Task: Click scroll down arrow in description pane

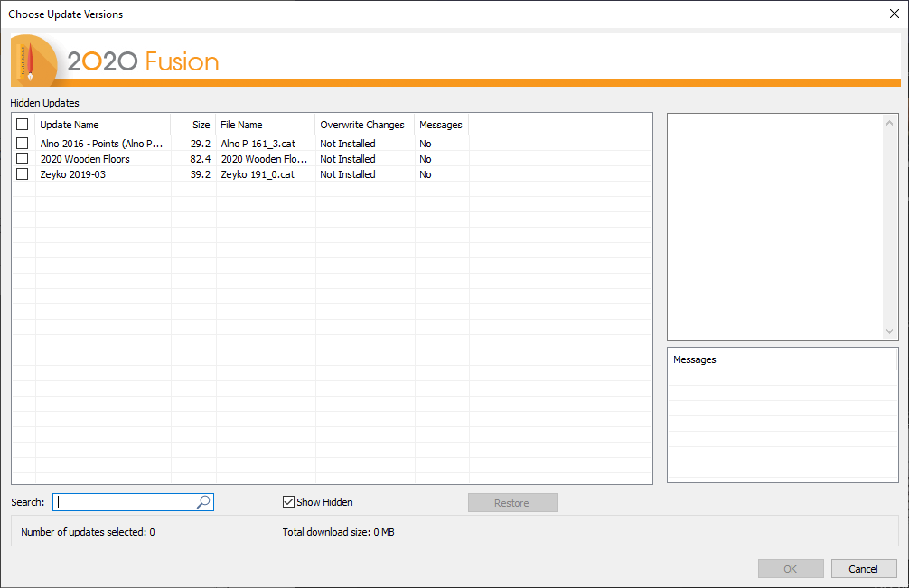Action: pos(889,331)
